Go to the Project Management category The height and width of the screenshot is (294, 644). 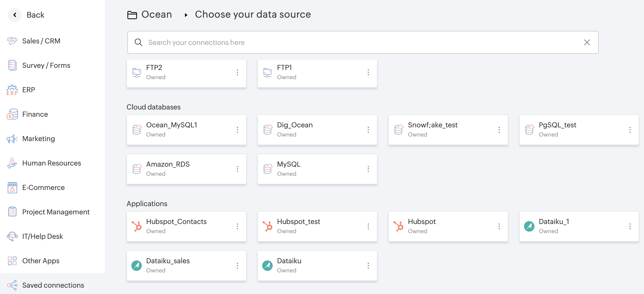pyautogui.click(x=55, y=212)
